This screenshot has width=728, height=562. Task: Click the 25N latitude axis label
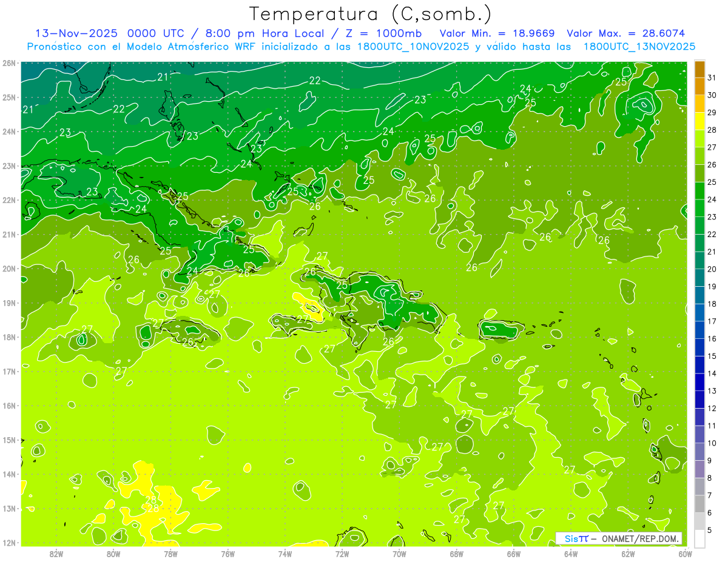click(9, 97)
